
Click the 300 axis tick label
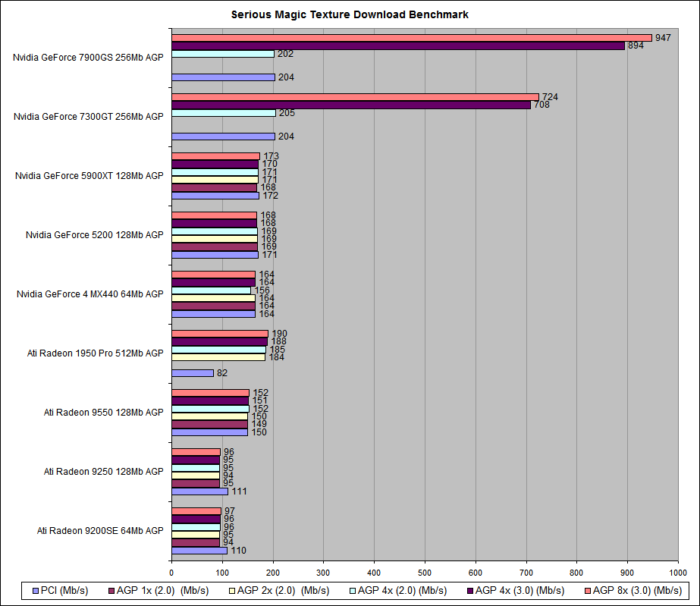pyautogui.click(x=323, y=573)
